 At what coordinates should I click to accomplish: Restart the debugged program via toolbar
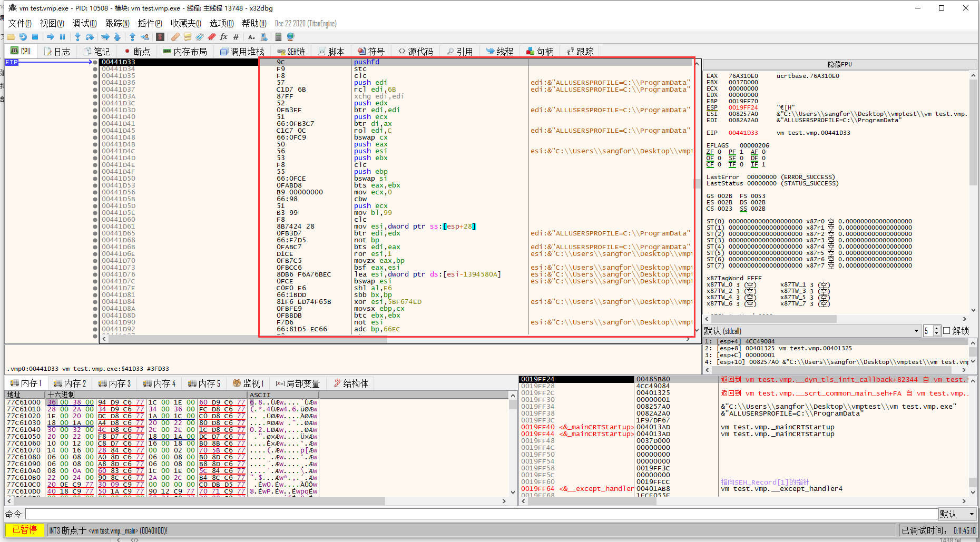click(x=23, y=37)
